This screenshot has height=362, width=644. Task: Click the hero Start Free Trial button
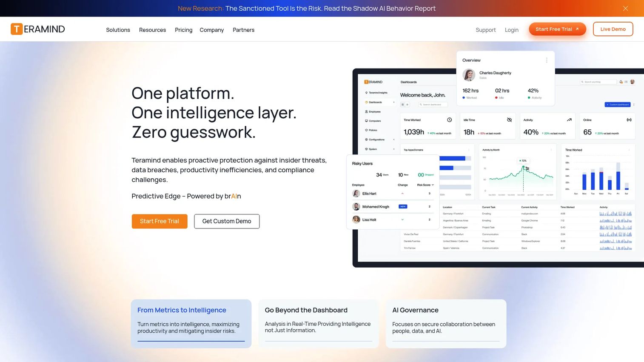pos(160,221)
